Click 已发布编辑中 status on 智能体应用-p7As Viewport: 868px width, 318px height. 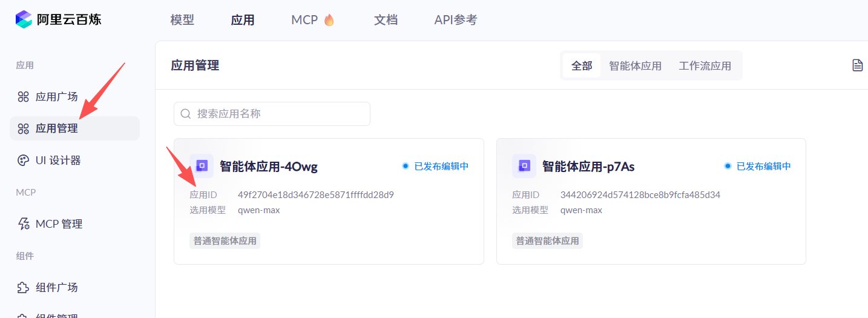tap(758, 166)
